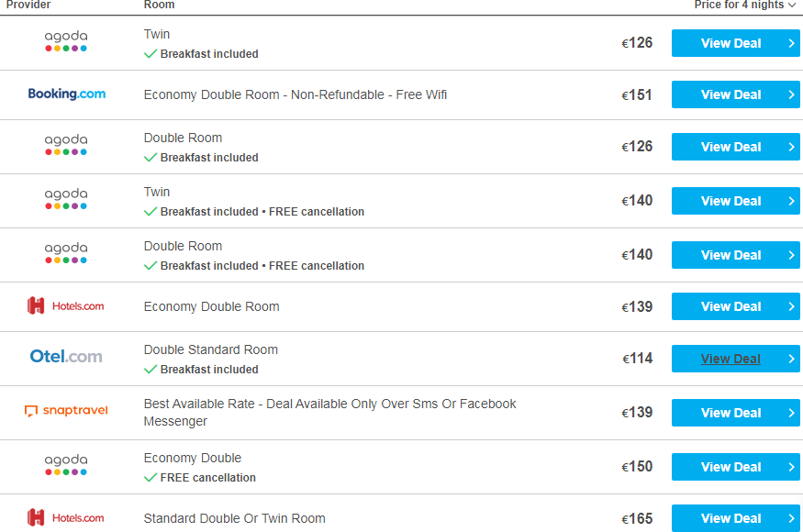Click the agoda logo for the €126 Double Room
Viewport: 803px width, 532px height.
[66, 145]
